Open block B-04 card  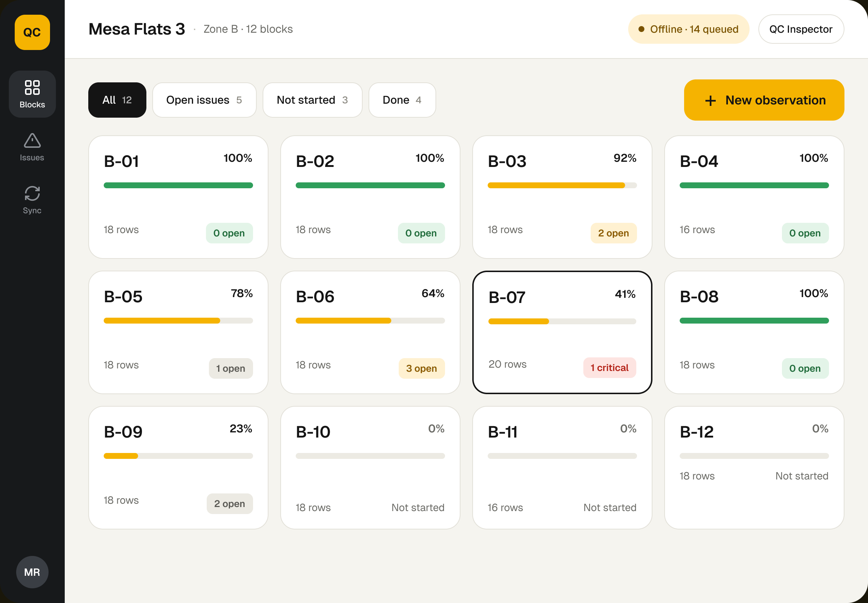tap(754, 197)
